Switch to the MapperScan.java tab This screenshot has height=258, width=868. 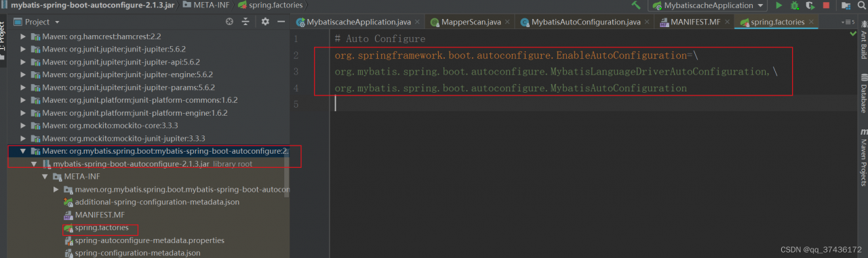click(471, 22)
